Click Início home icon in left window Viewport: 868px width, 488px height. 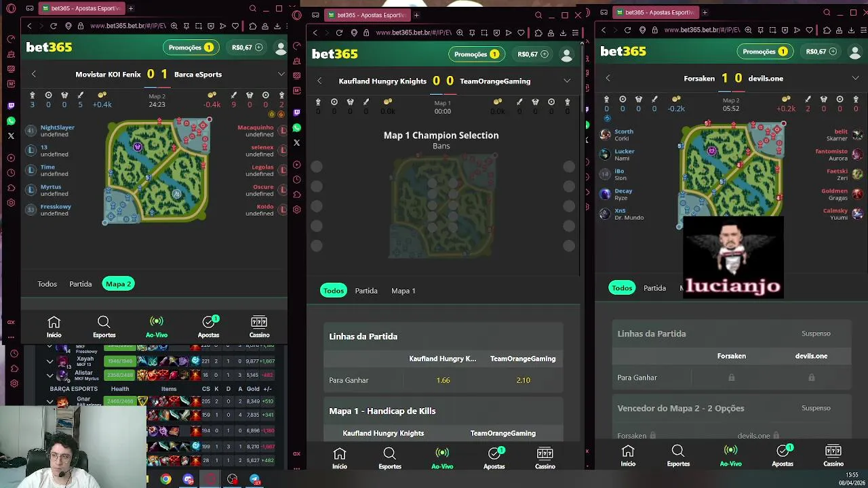click(54, 327)
